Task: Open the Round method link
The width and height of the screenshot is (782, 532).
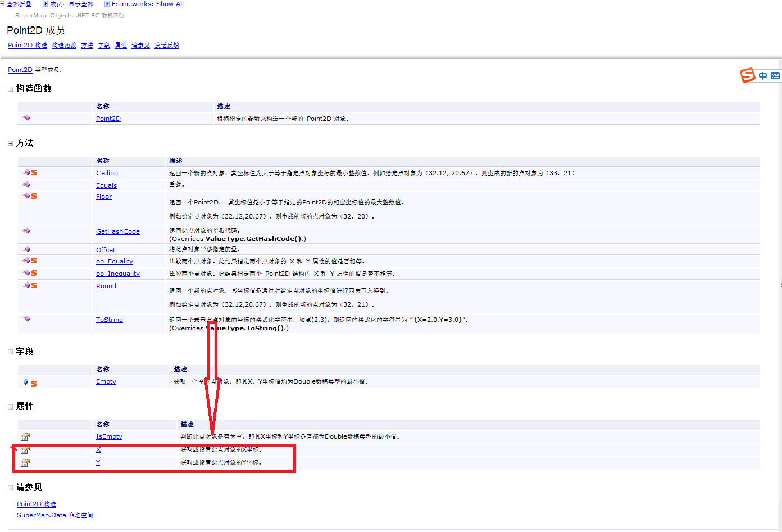Action: [x=106, y=286]
